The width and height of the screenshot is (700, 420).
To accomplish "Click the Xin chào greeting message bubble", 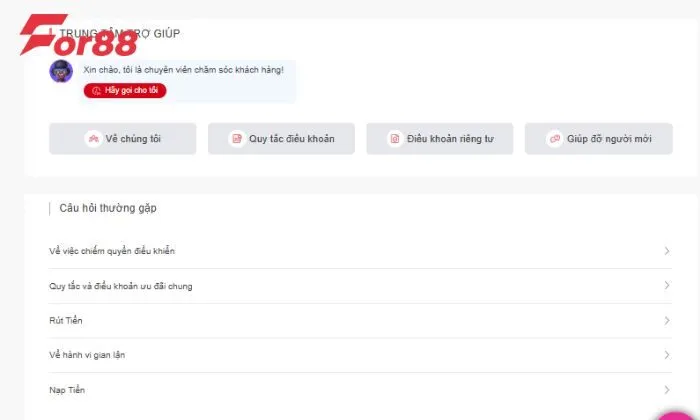I will click(184, 70).
